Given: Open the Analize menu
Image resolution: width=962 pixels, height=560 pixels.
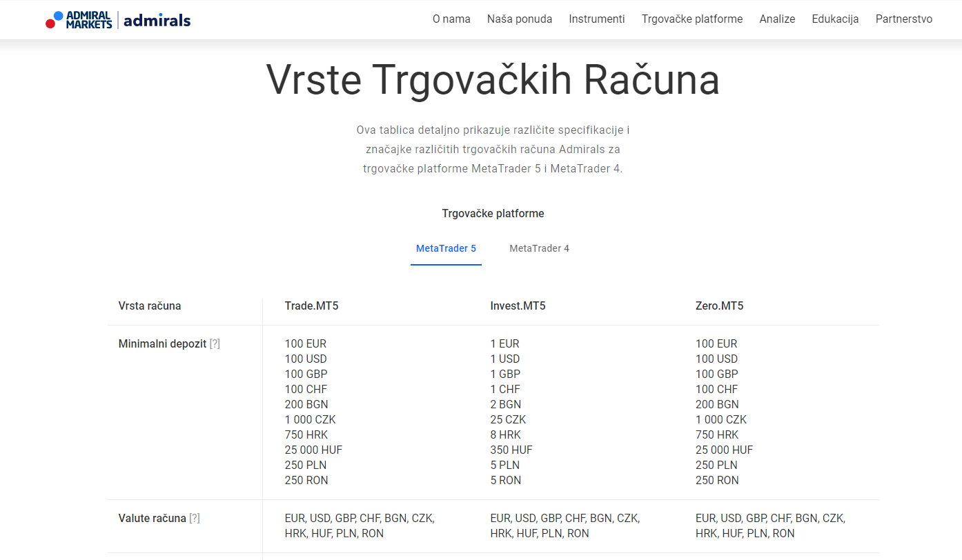Looking at the screenshot, I should pos(777,19).
